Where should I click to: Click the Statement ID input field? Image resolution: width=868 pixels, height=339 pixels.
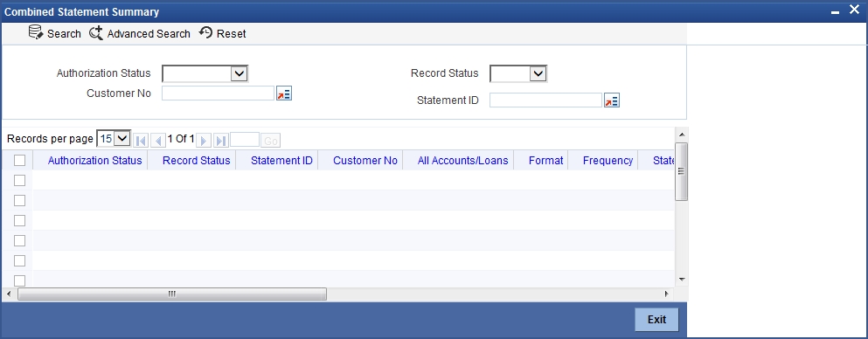[545, 100]
